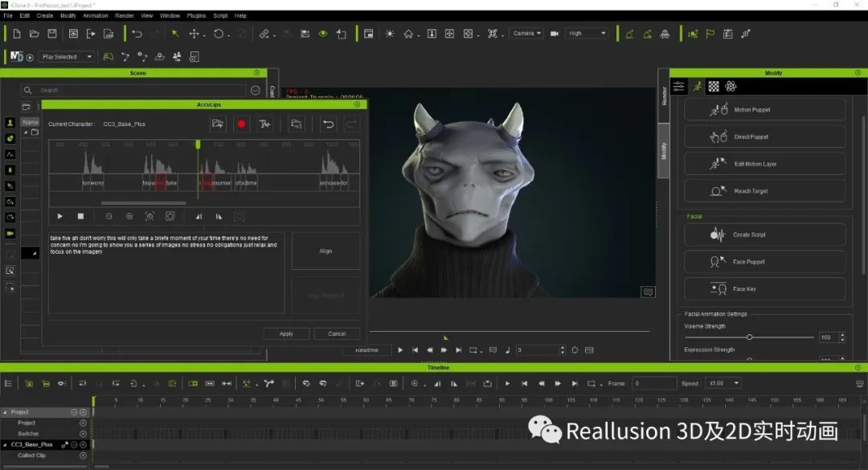
Task: Open the Render menu
Action: click(124, 15)
